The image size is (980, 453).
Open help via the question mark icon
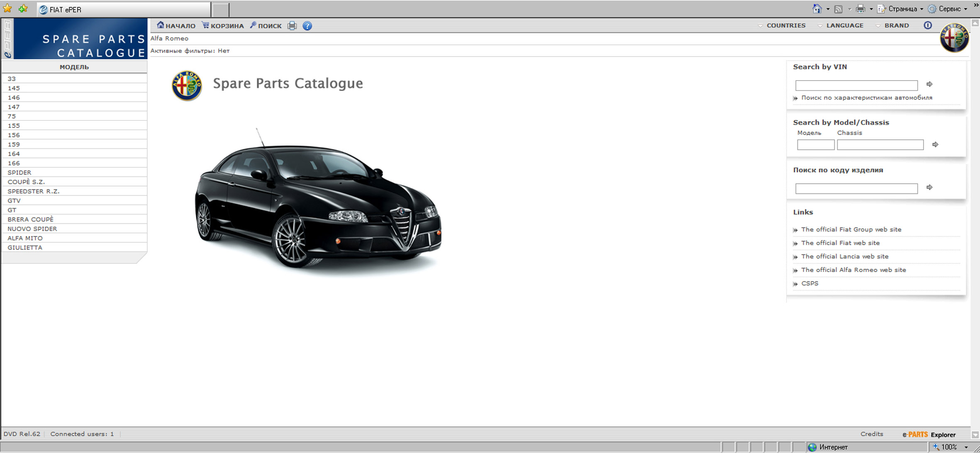pos(307,26)
